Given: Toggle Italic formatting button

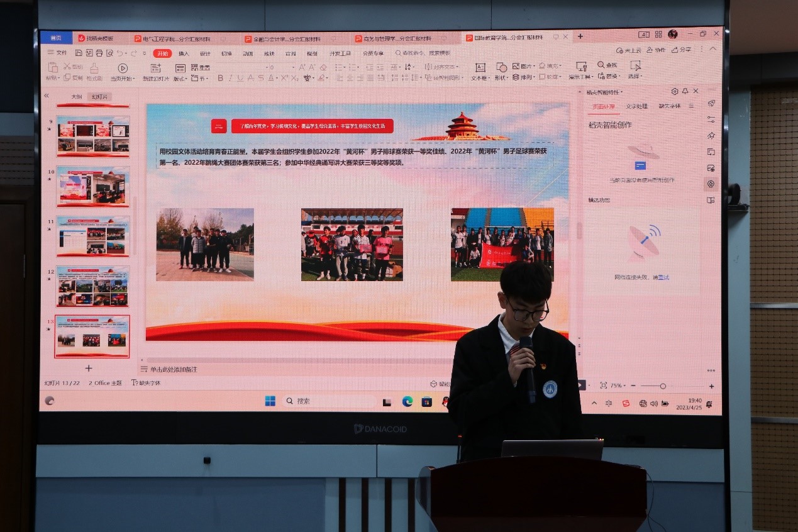Looking at the screenshot, I should (230, 78).
